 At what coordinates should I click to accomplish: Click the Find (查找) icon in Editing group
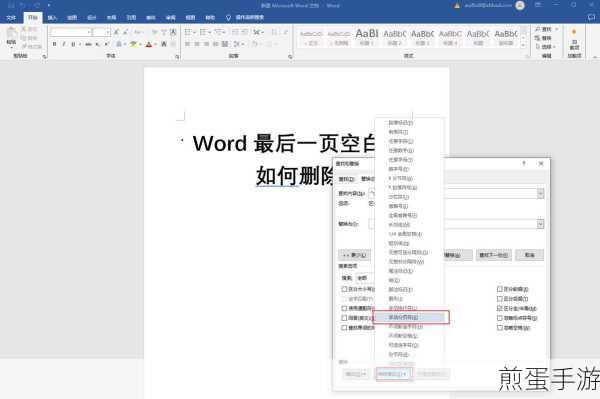click(x=538, y=29)
